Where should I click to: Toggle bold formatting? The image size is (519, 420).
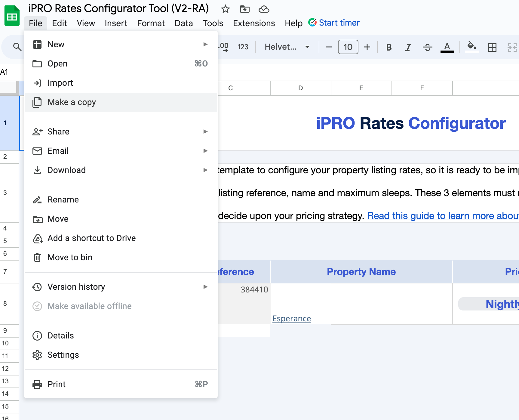(x=389, y=47)
